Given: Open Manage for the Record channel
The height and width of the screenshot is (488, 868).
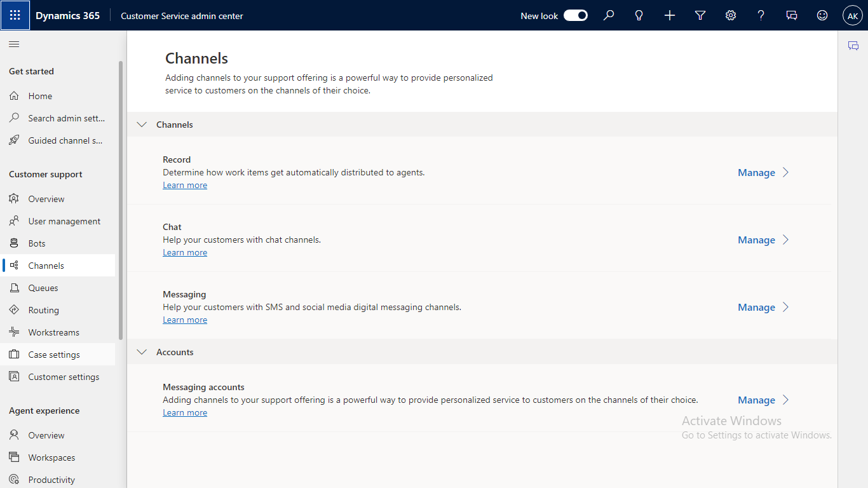Looking at the screenshot, I should [x=763, y=173].
